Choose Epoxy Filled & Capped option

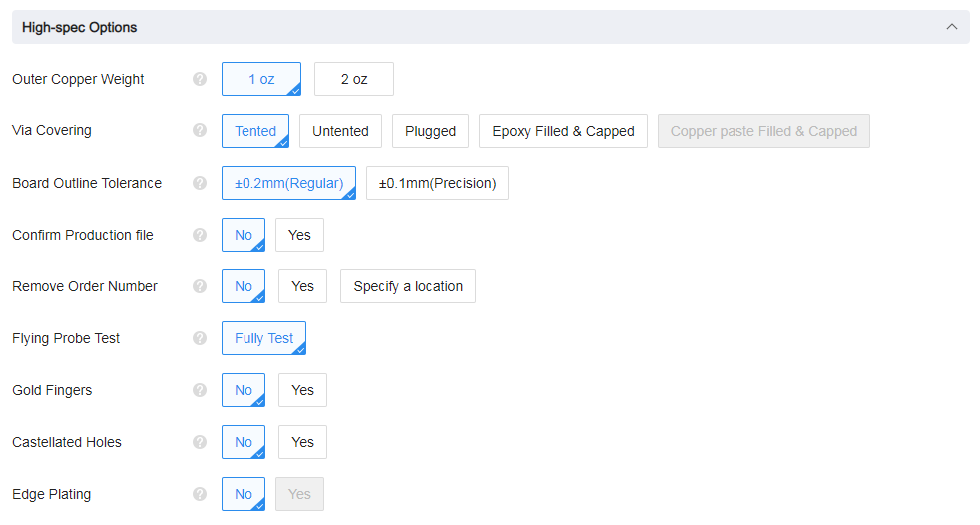point(563,131)
